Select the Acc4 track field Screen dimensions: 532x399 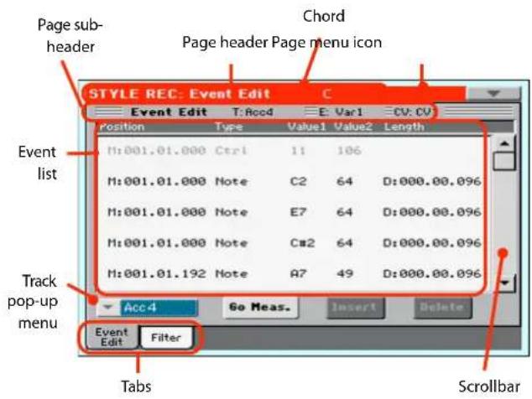pyautogui.click(x=159, y=308)
